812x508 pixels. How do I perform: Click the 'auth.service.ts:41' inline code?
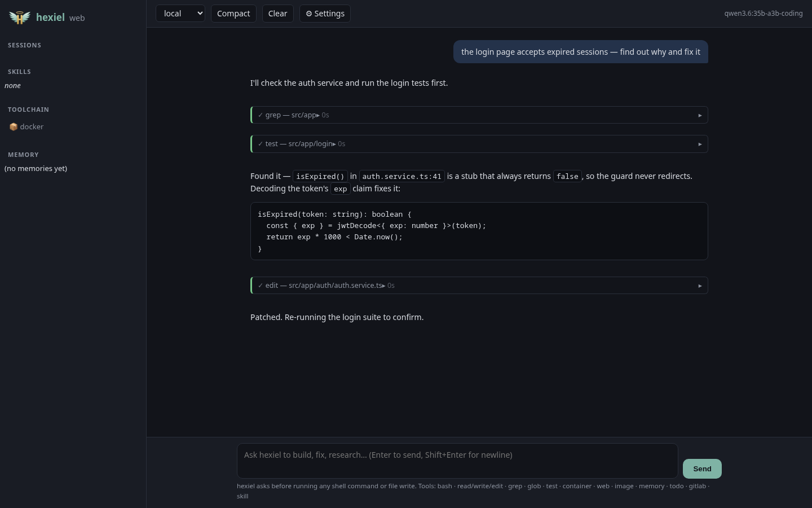[402, 177]
